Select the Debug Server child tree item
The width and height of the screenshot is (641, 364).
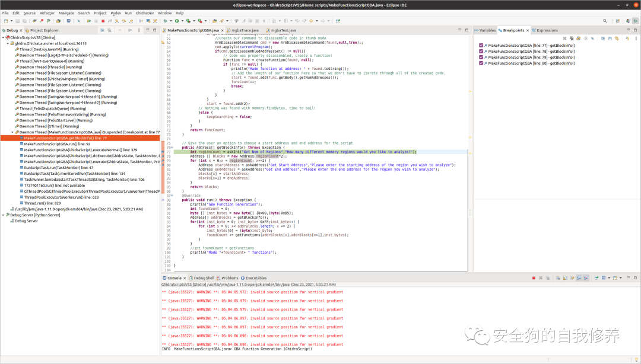(x=26, y=221)
